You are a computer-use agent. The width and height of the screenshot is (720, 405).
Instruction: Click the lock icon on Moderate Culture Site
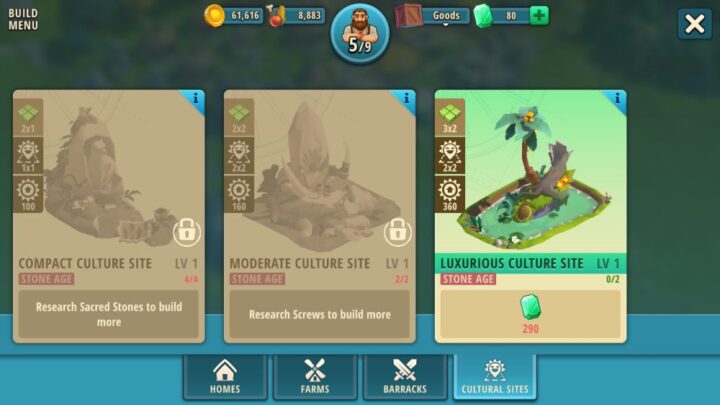click(398, 232)
